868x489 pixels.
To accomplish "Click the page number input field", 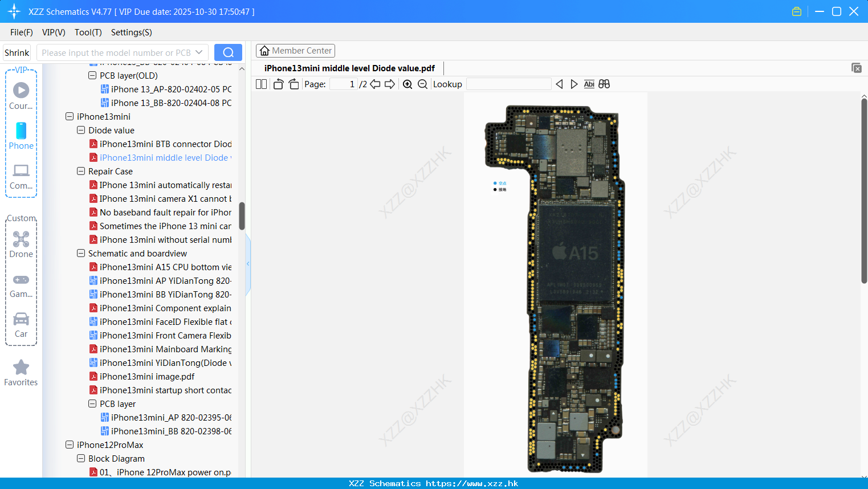I will click(344, 84).
